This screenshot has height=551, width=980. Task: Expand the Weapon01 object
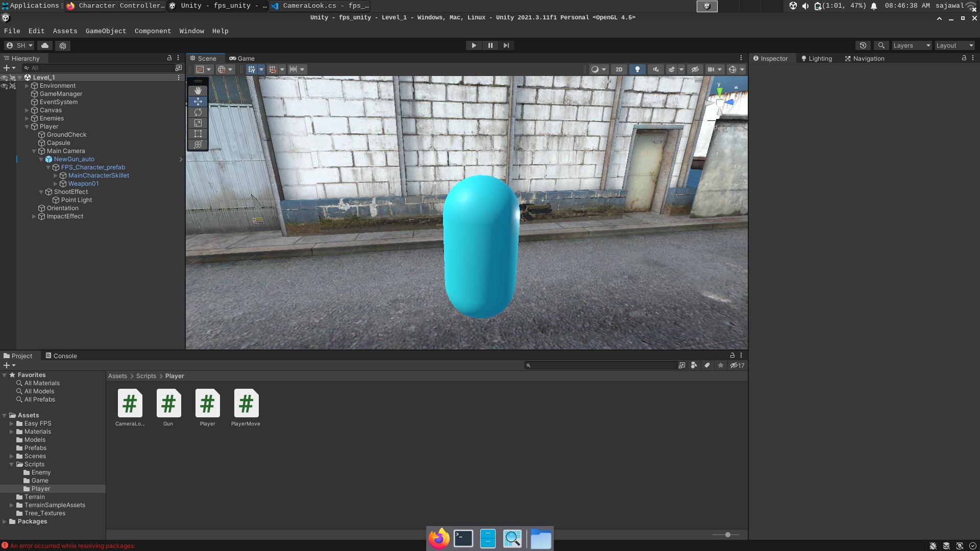click(x=56, y=184)
